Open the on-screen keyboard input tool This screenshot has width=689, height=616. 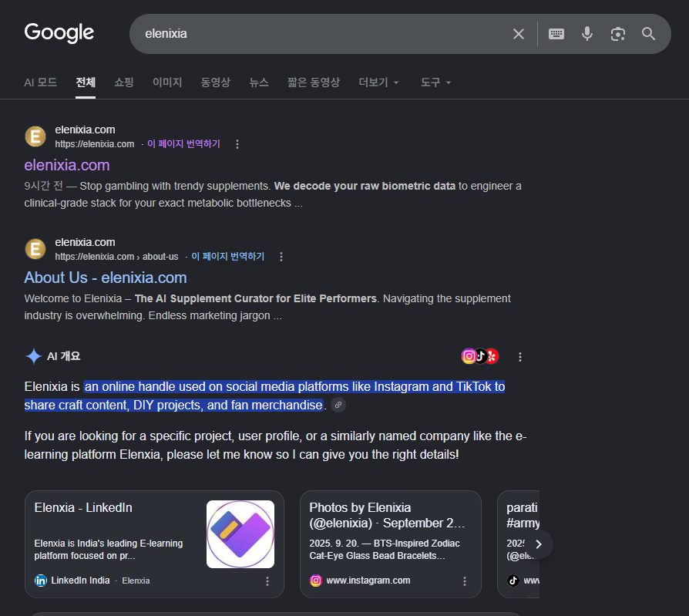coord(556,34)
